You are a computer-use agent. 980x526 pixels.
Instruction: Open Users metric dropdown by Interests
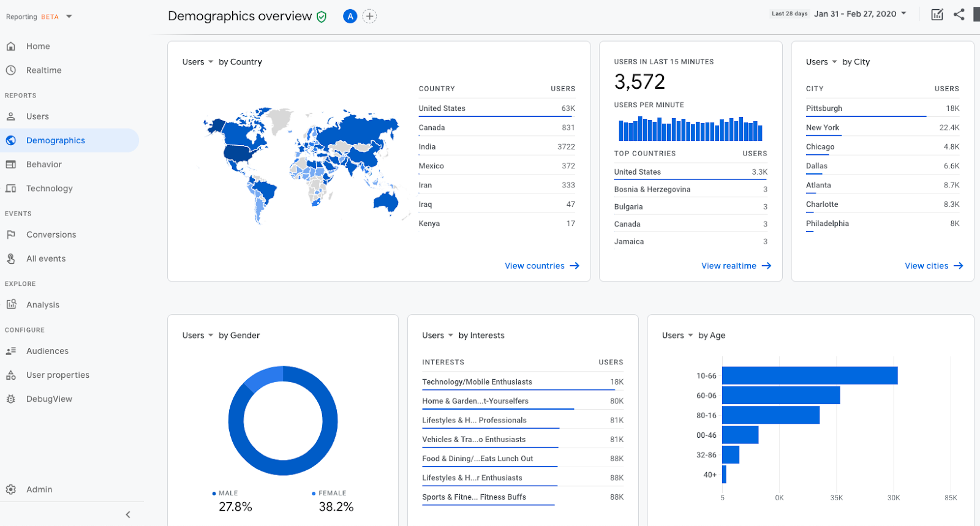coord(438,336)
